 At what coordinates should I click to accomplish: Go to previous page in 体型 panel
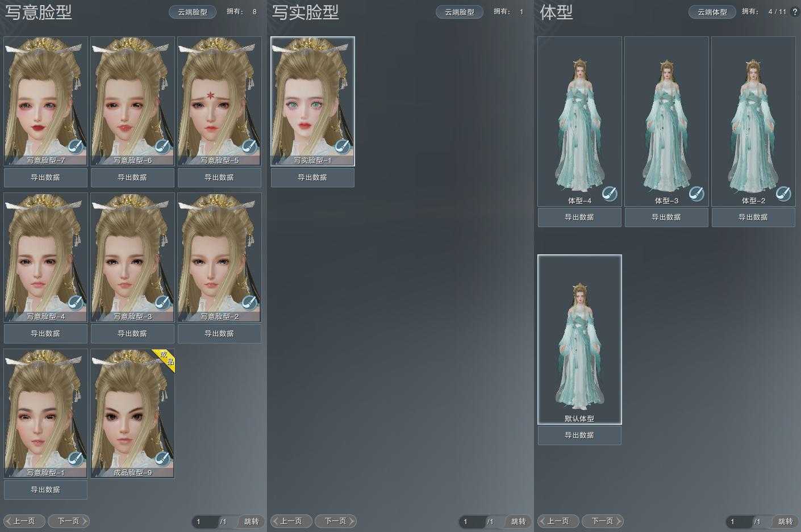coord(558,521)
